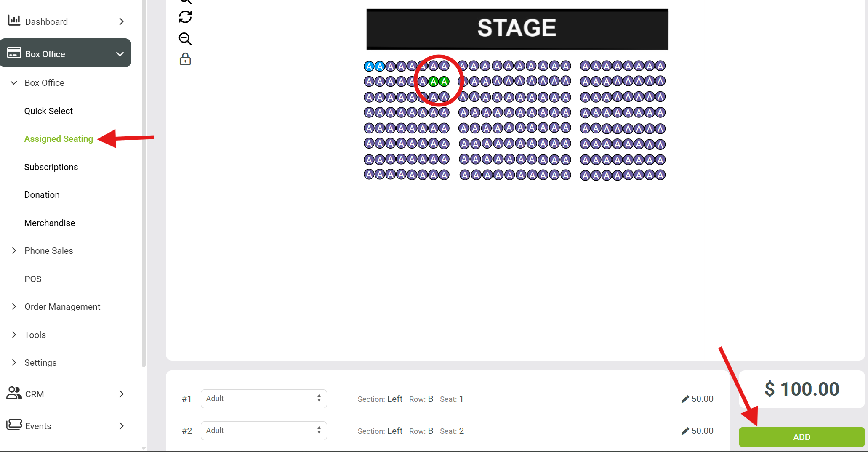This screenshot has width=868, height=452.
Task: Select the first blue seat in top row
Action: (x=369, y=66)
